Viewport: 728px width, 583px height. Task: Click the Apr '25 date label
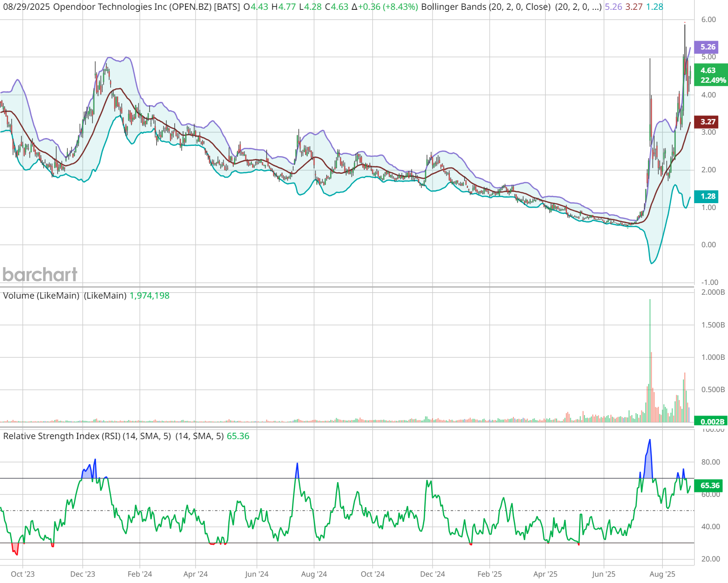[545, 574]
